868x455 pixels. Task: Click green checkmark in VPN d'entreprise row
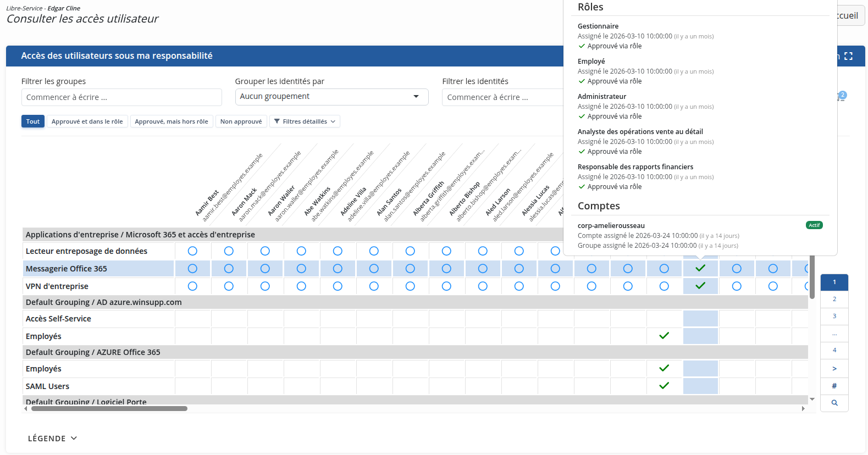tap(700, 286)
